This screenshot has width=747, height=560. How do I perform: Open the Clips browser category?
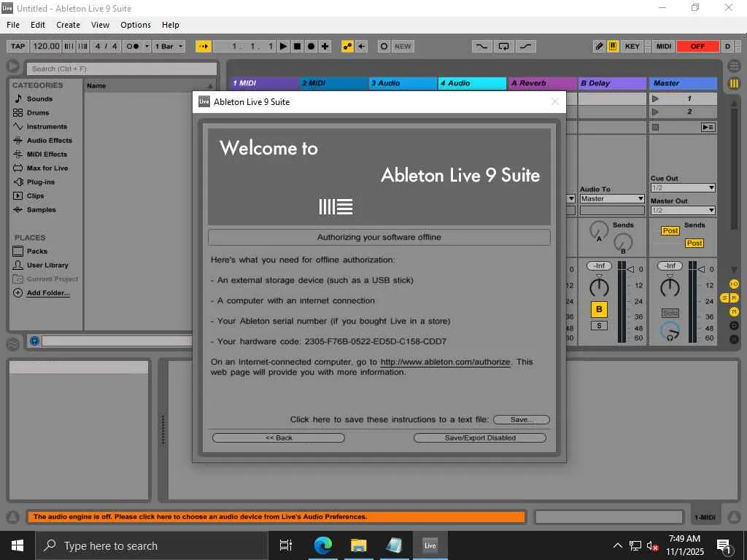[35, 195]
